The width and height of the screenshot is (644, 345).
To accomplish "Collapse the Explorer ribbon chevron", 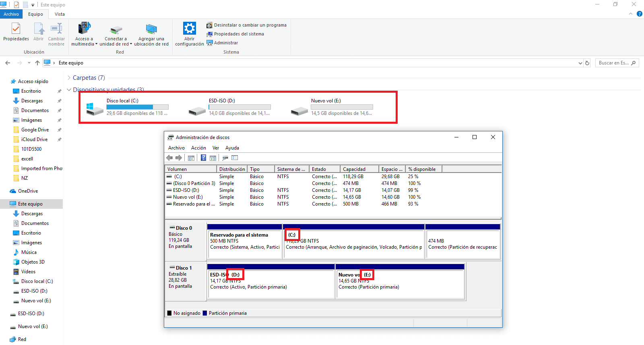I will (x=631, y=14).
